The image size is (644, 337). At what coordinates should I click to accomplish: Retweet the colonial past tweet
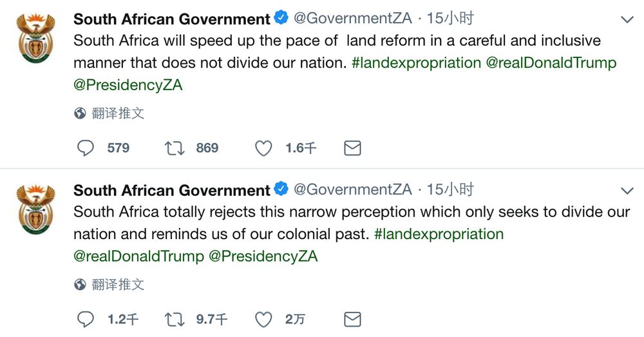tap(175, 319)
